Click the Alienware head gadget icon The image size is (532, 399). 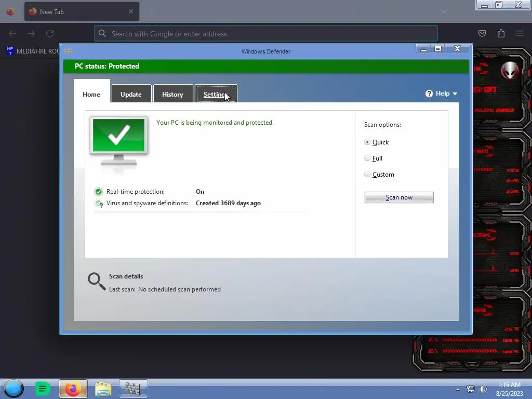pyautogui.click(x=510, y=70)
